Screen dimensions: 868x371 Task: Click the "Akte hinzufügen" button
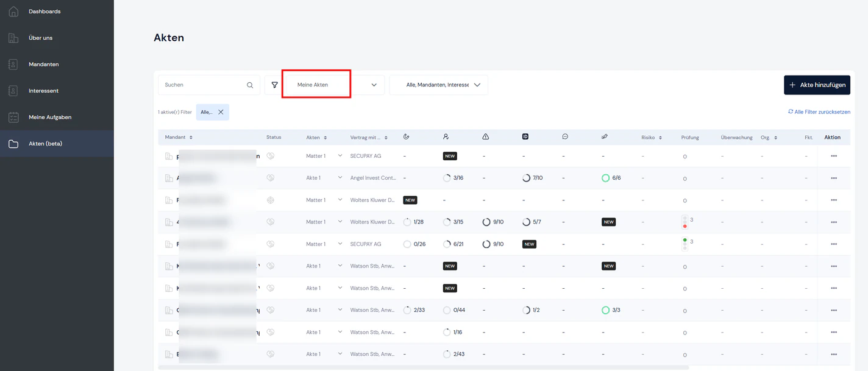(x=817, y=85)
